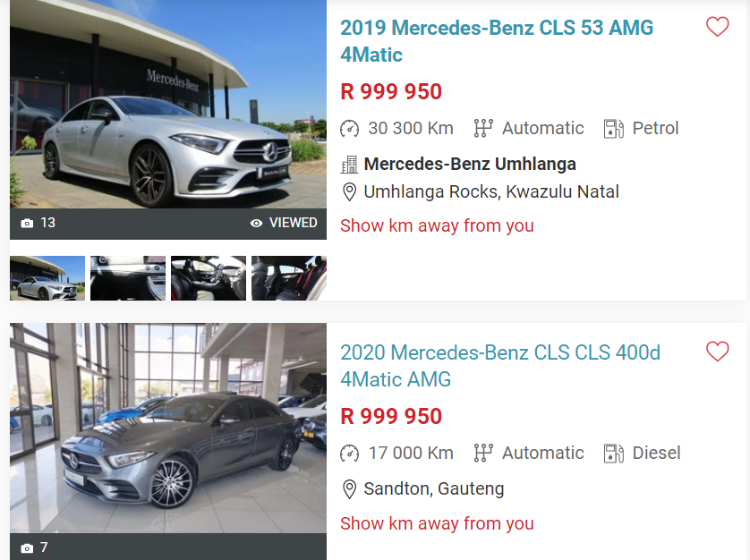Click Mercedes-Benz Umhlanga dealer name
Image resolution: width=750 pixels, height=560 pixels.
point(469,164)
